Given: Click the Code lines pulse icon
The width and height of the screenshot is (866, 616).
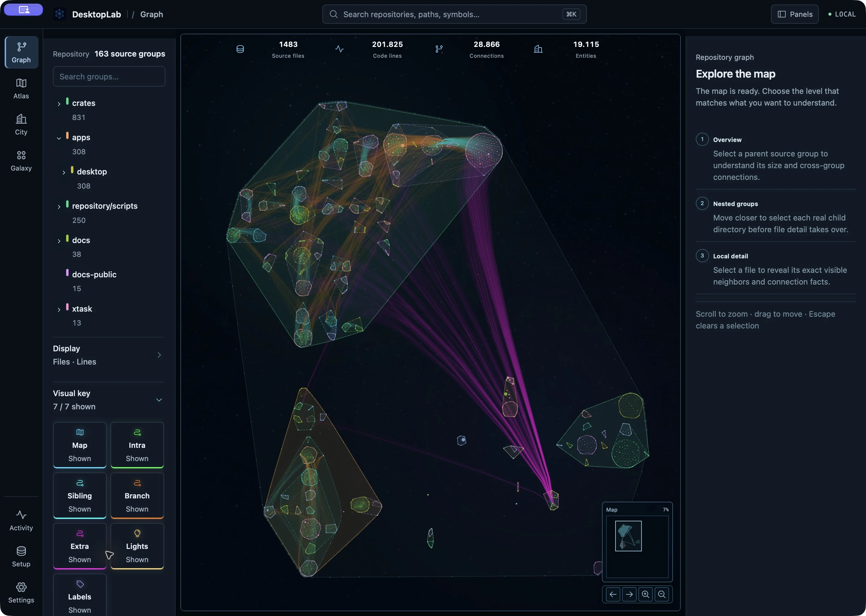Looking at the screenshot, I should pyautogui.click(x=339, y=49).
